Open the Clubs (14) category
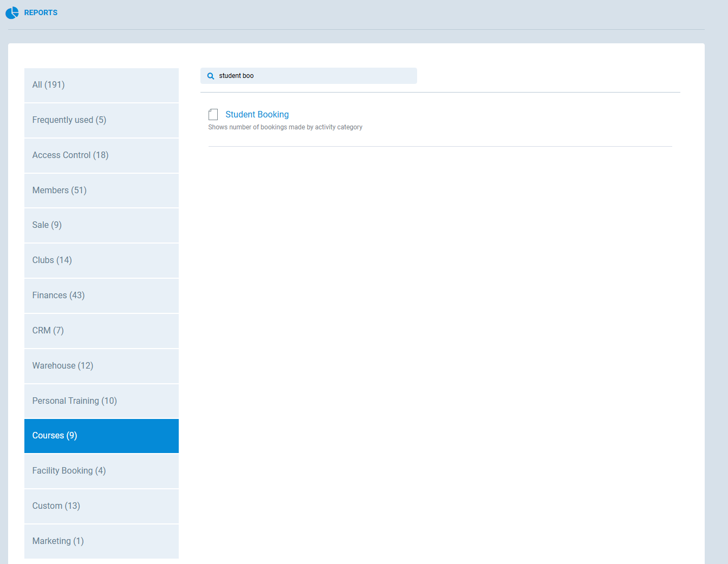 101,260
